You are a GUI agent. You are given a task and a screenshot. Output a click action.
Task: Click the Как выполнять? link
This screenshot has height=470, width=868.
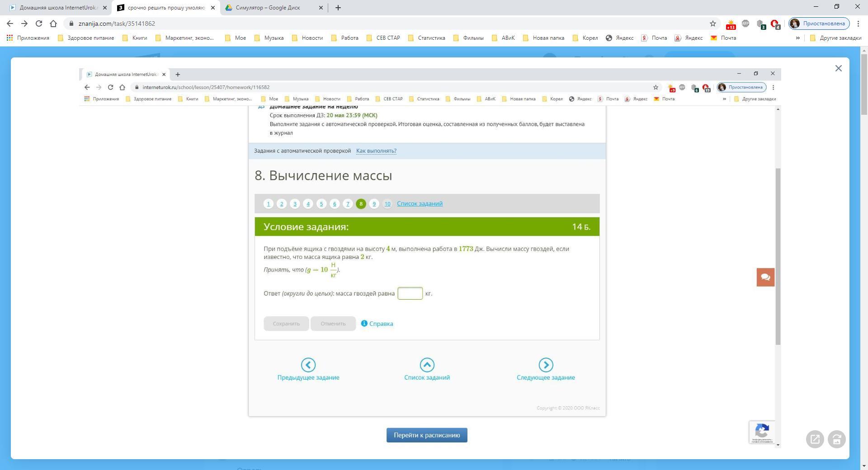[376, 151]
